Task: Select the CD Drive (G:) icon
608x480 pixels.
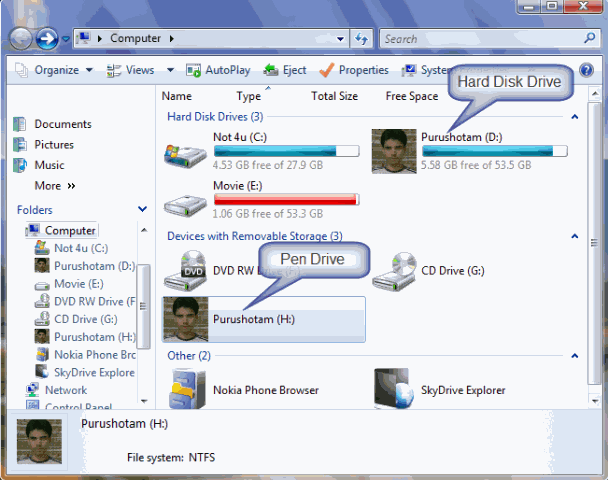Action: pyautogui.click(x=394, y=271)
